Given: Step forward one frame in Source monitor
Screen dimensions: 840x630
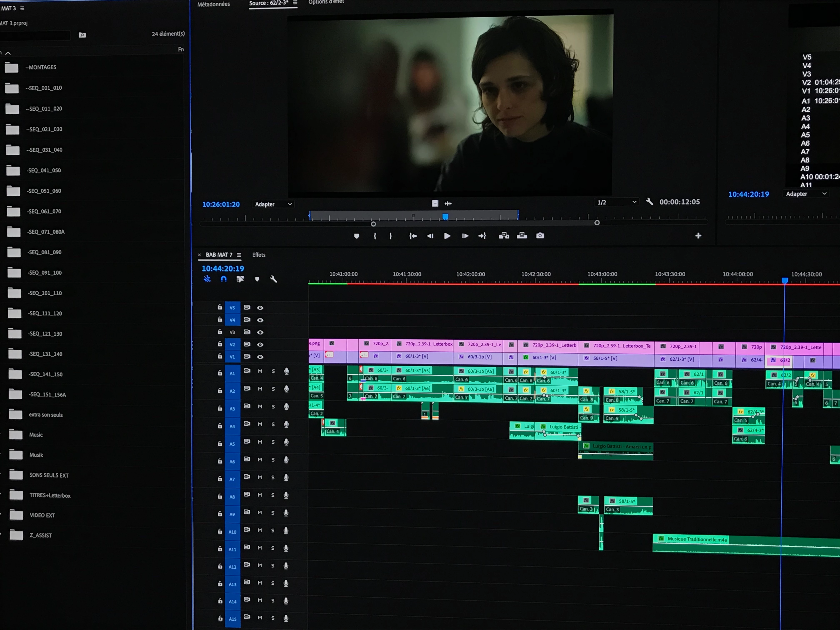Looking at the screenshot, I should point(465,236).
